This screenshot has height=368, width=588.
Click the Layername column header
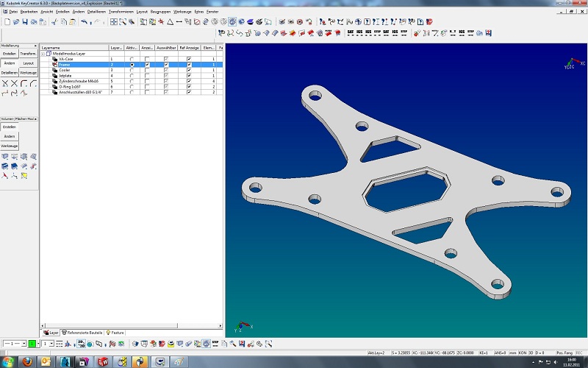[75, 48]
